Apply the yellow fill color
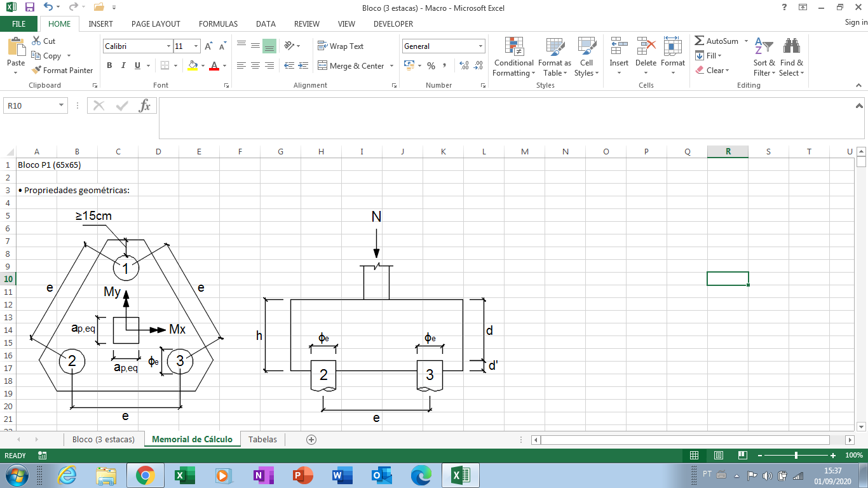 [193, 65]
